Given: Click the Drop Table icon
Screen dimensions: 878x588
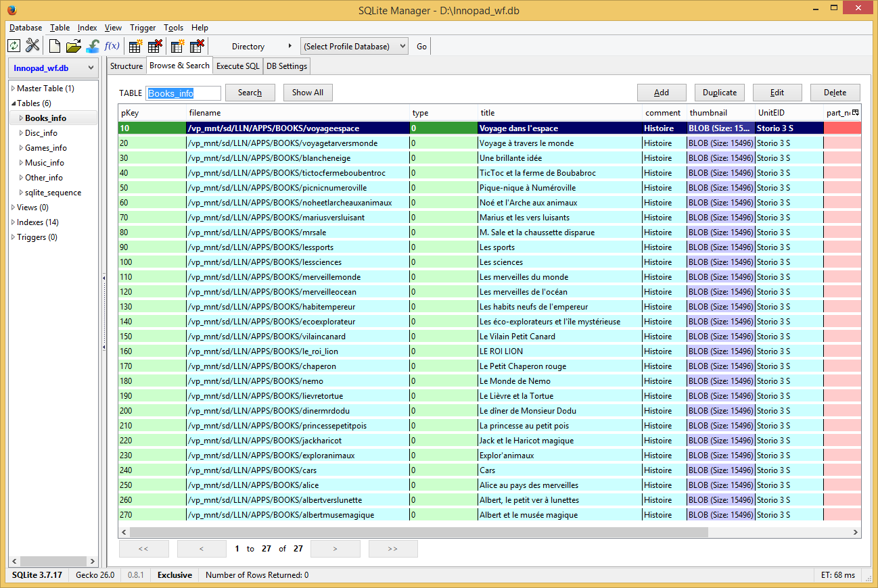Looking at the screenshot, I should tap(155, 46).
